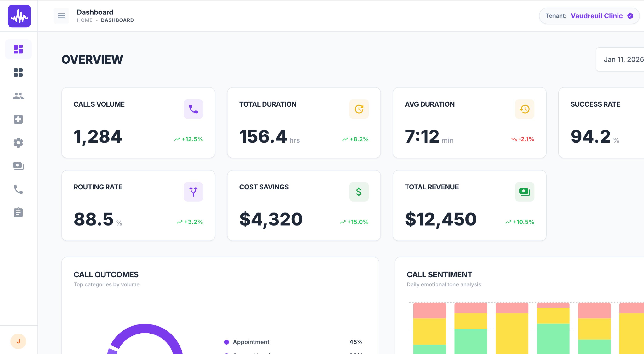The height and width of the screenshot is (354, 644).
Task: Open the phone calls sidebar icon
Action: click(18, 189)
